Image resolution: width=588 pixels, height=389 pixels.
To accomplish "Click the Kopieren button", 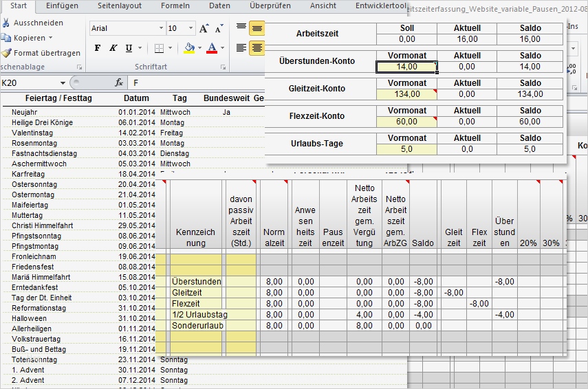I will pyautogui.click(x=29, y=38).
